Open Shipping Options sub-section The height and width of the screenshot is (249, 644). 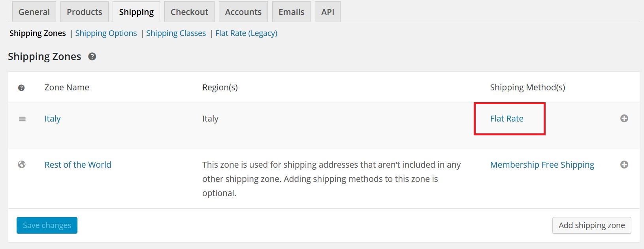point(106,33)
